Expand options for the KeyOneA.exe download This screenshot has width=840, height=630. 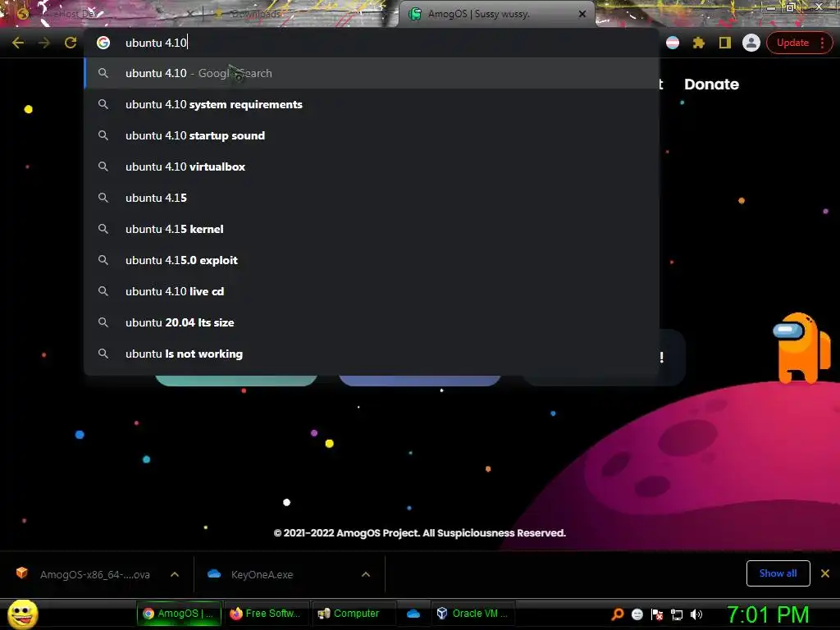tap(366, 574)
